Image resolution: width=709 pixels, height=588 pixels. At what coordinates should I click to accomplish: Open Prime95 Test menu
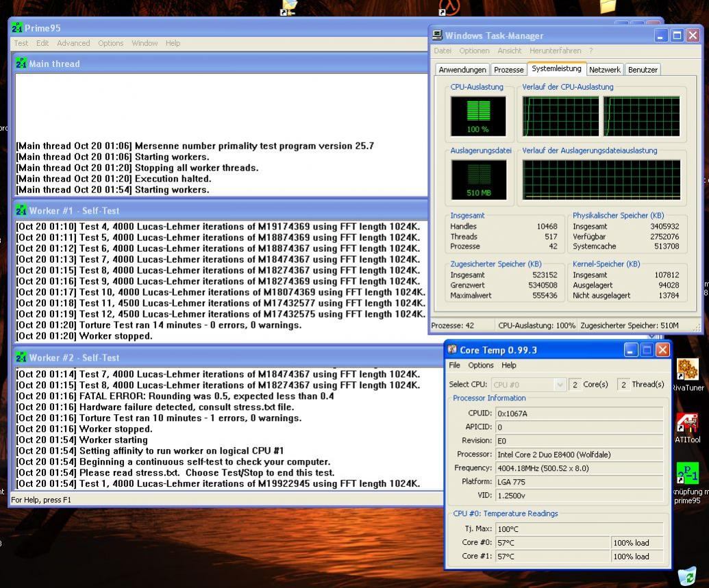(x=21, y=43)
